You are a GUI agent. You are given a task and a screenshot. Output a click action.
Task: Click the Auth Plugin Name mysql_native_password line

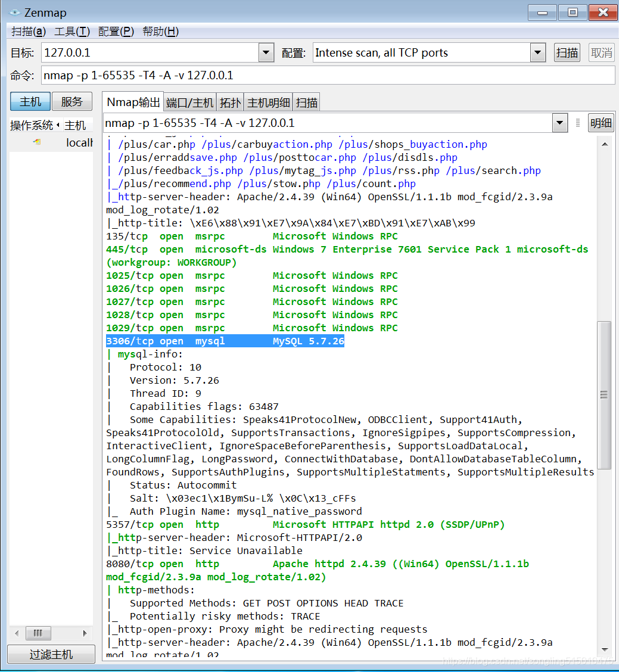coord(245,511)
